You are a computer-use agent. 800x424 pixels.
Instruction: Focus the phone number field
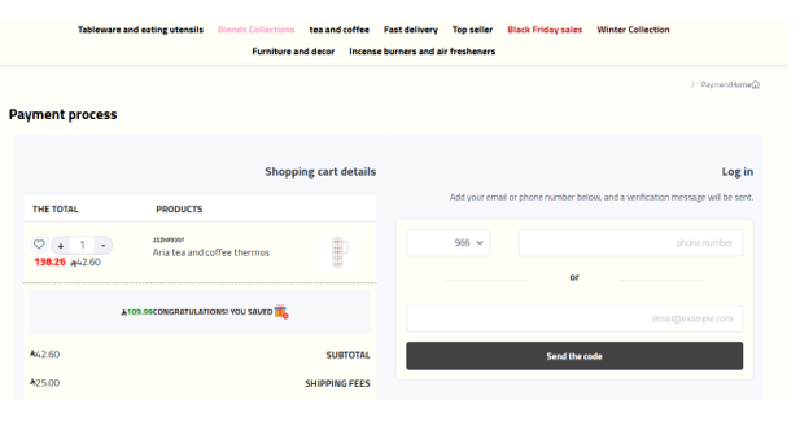point(630,243)
